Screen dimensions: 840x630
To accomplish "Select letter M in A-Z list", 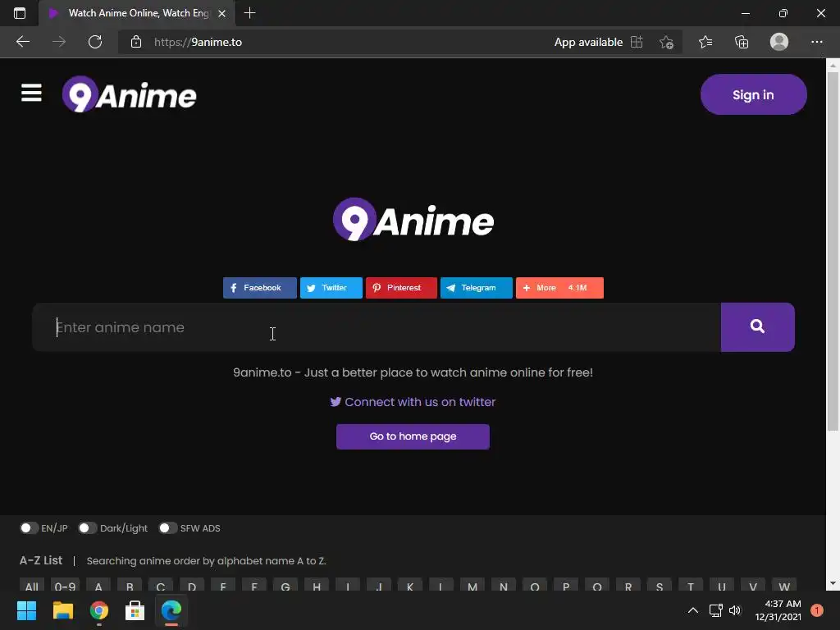I will pyautogui.click(x=472, y=586).
